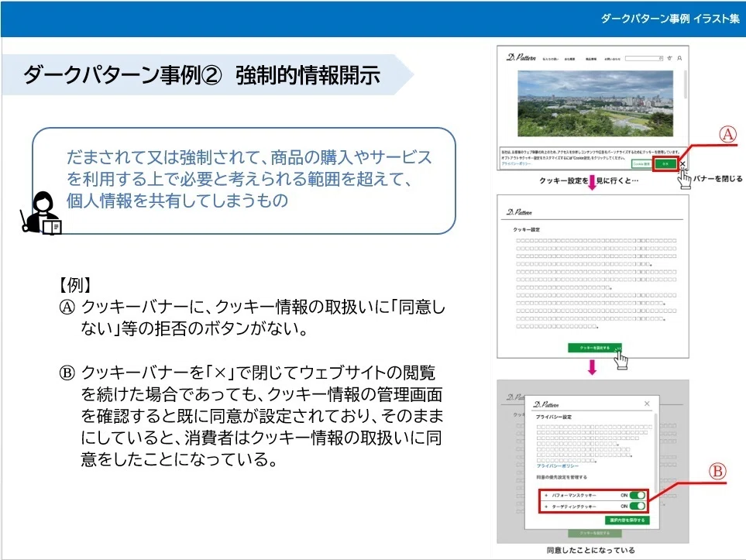Viewport: 746px width, 560px height.
Task: Open the 会社概要 navigation item
Action: [569, 59]
